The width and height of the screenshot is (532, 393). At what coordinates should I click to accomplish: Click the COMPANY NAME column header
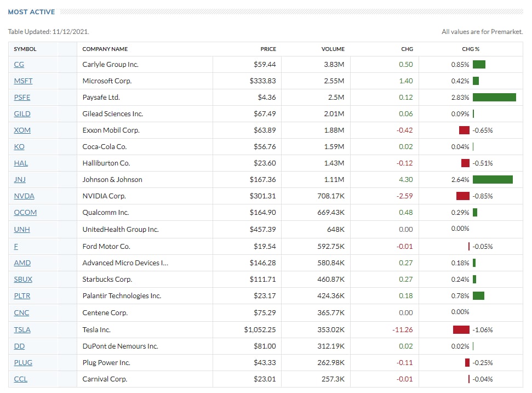105,49
